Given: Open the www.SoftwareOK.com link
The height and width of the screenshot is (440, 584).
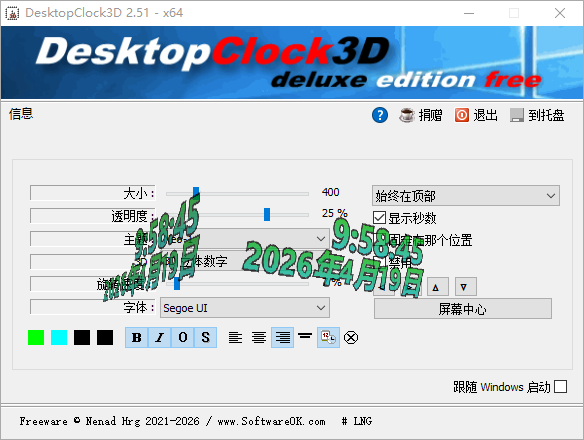Looking at the screenshot, I should [x=272, y=421].
